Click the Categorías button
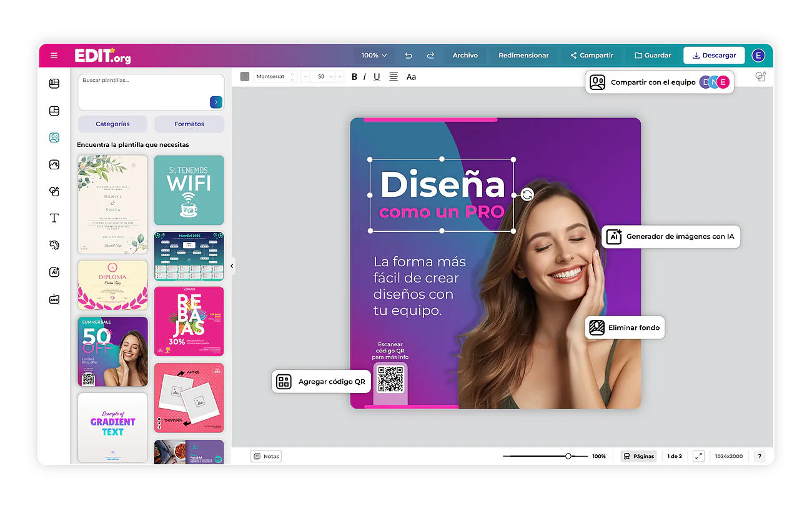 coord(113,124)
